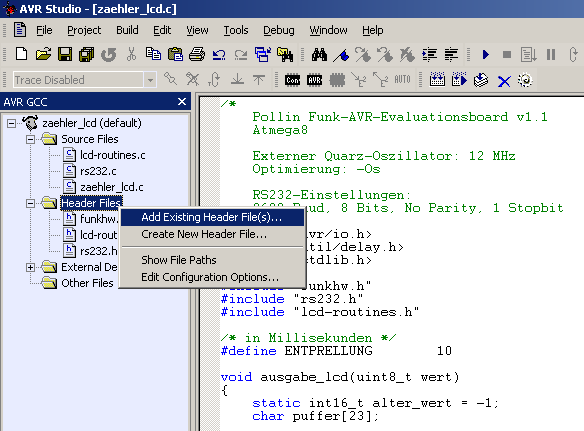
Task: Open a file with the folder icon
Action: [x=43, y=55]
